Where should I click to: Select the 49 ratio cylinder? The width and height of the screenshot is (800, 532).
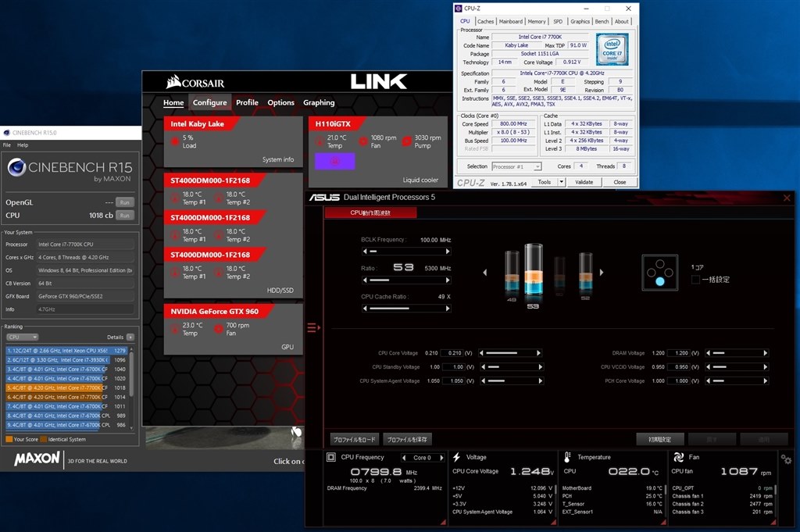pos(512,273)
